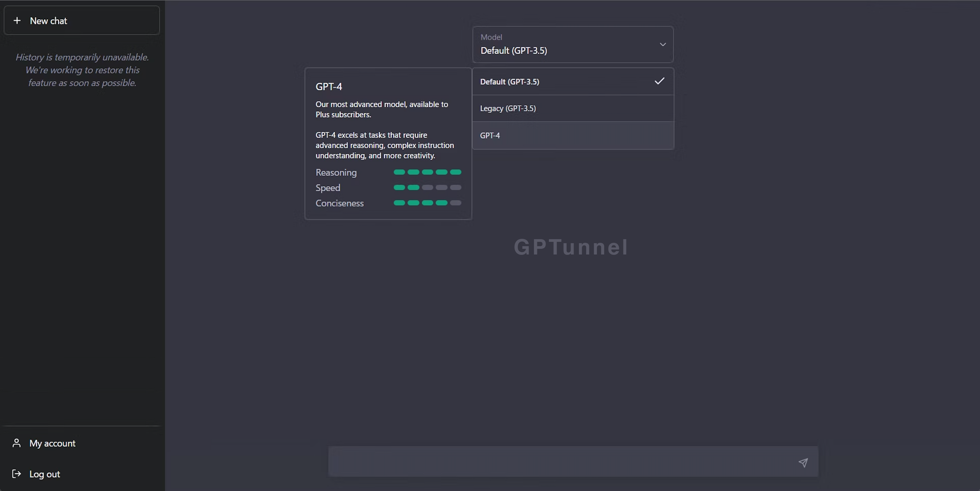Click the person icon next to My account
The image size is (980, 491).
click(16, 443)
